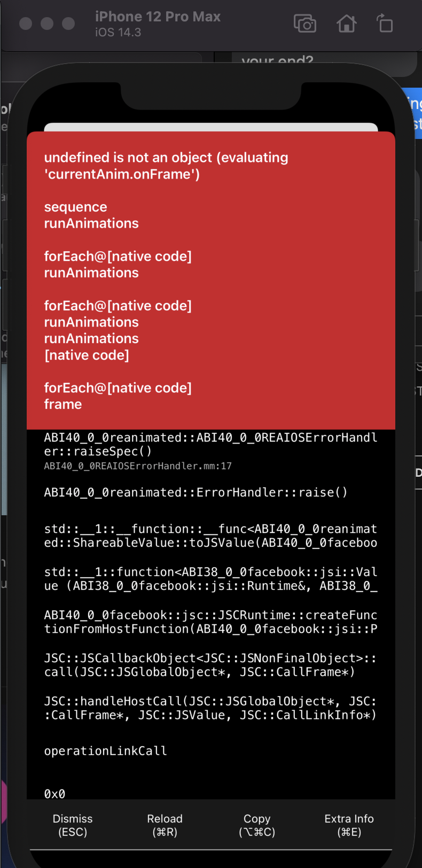Dismiss the RedBox error screen
The height and width of the screenshot is (868, 422).
(x=72, y=825)
